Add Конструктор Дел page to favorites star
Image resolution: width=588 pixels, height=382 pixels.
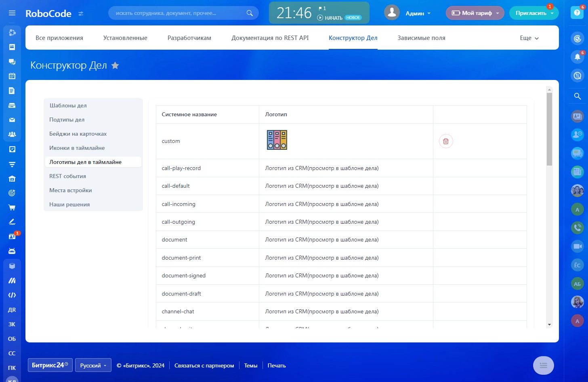115,65
